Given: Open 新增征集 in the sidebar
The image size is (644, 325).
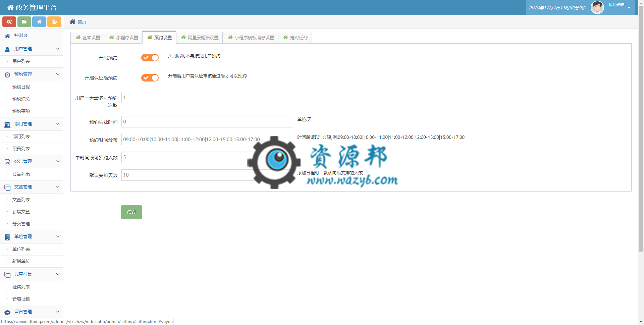Looking at the screenshot, I should (21, 299).
